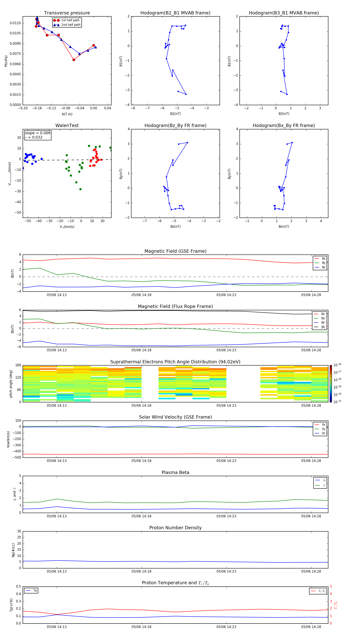
Task: Click the "Bz(nT)" x-axis label
Action: click(175, 227)
